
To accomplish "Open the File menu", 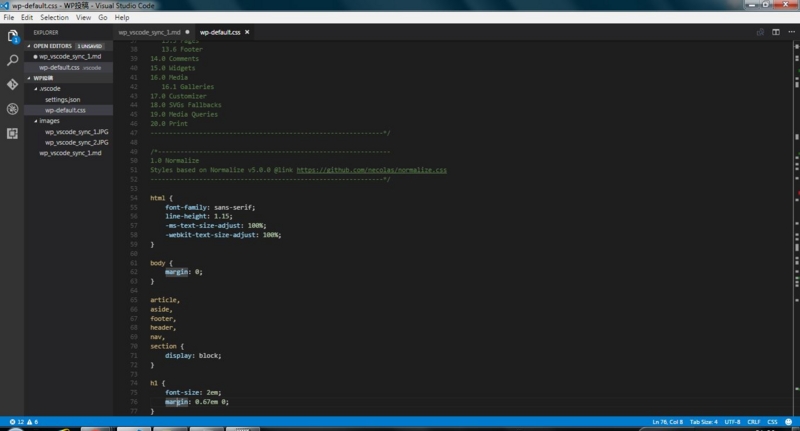I will pos(9,17).
